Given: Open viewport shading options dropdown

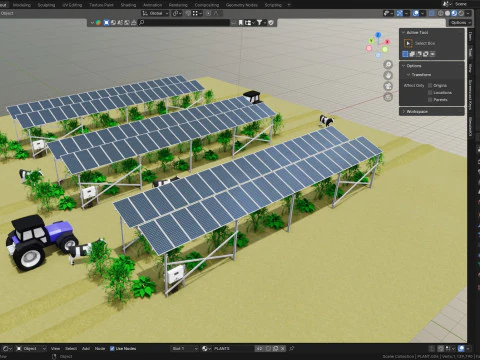Looking at the screenshot, I should (468, 13).
